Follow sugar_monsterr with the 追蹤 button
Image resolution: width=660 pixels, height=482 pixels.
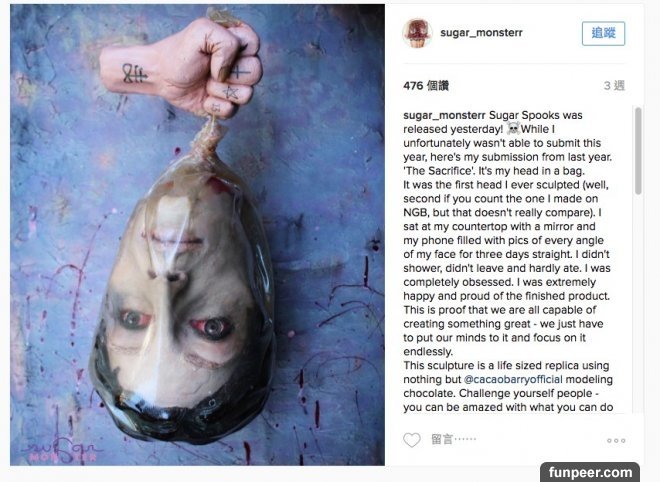pyautogui.click(x=603, y=33)
